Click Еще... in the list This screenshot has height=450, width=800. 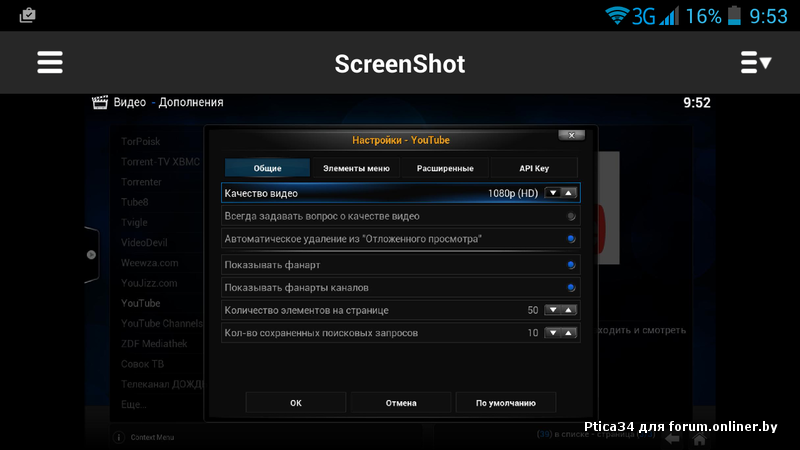click(134, 405)
